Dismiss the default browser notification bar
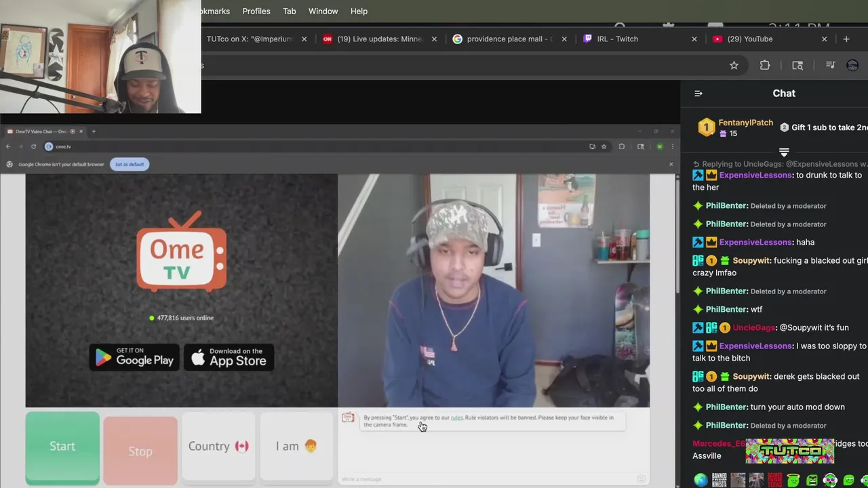 point(671,164)
